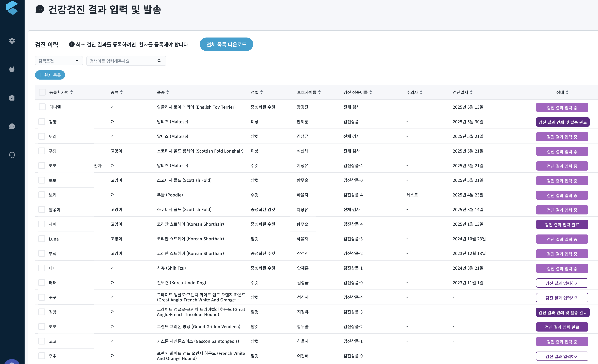This screenshot has width=598, height=364.
Task: Open the 검색조건 dropdown
Action: (59, 61)
